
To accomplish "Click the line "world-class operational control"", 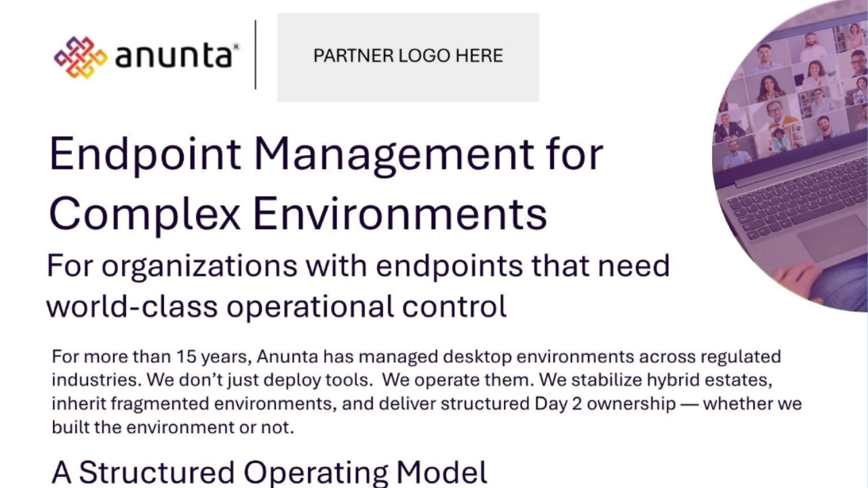I will pos(277,306).
